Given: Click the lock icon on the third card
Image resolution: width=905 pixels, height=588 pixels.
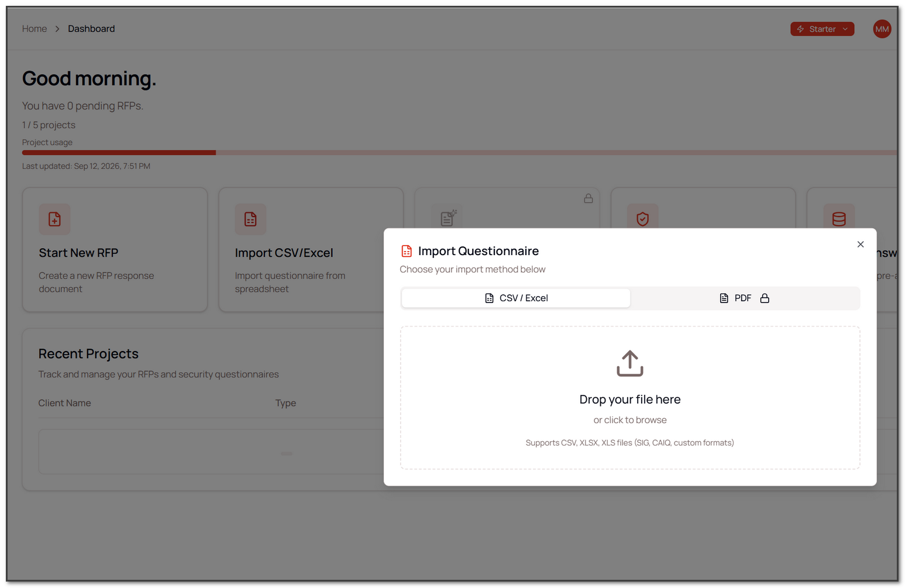Looking at the screenshot, I should pos(588,198).
